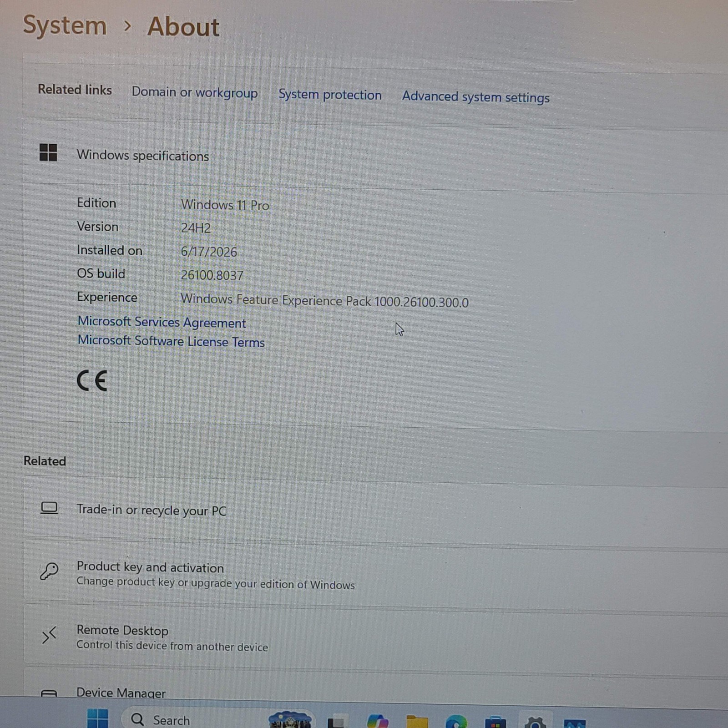Open Advanced system settings link
Screen dimensions: 728x728
tap(475, 97)
